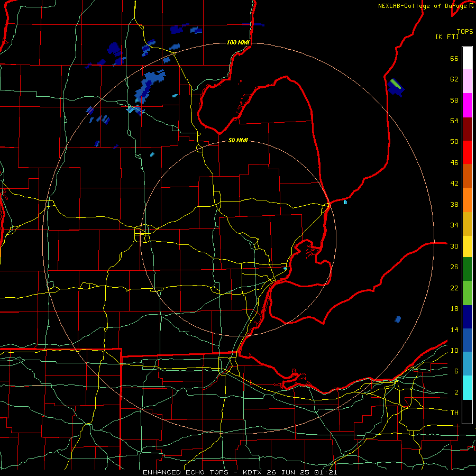Click the '38' scale label

454,204
